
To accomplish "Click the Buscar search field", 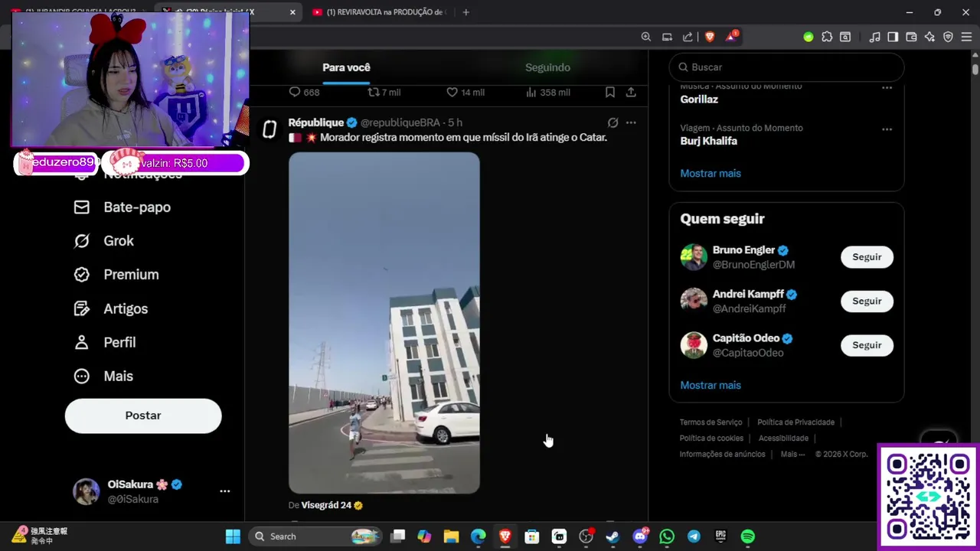I will pos(786,67).
